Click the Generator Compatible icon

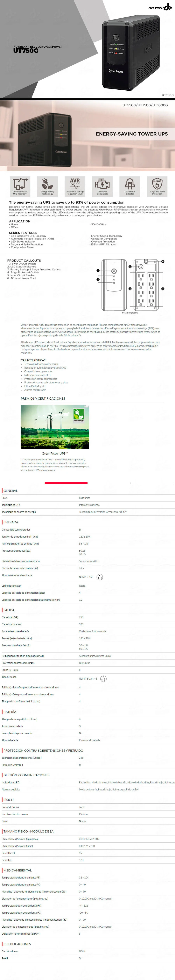(102, 186)
